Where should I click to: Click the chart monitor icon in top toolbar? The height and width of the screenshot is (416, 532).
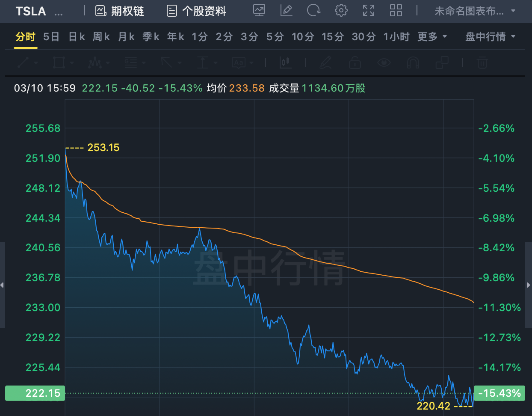click(259, 11)
